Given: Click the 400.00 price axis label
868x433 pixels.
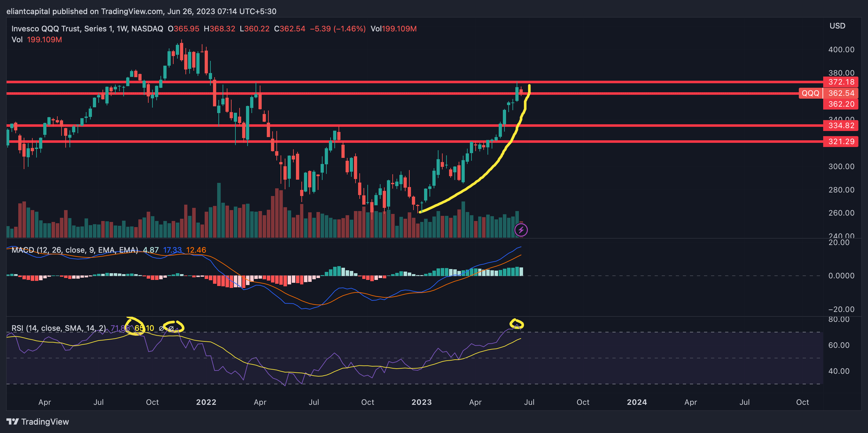Looking at the screenshot, I should click(x=841, y=50).
